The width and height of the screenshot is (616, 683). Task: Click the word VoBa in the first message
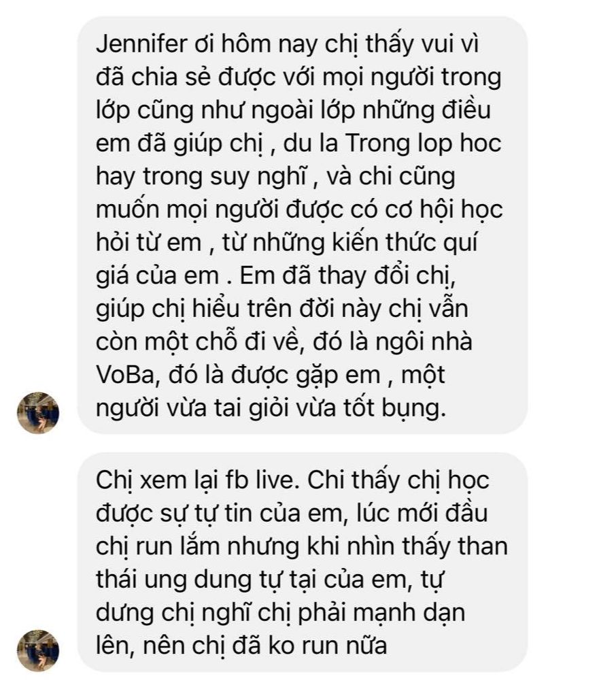pos(125,375)
